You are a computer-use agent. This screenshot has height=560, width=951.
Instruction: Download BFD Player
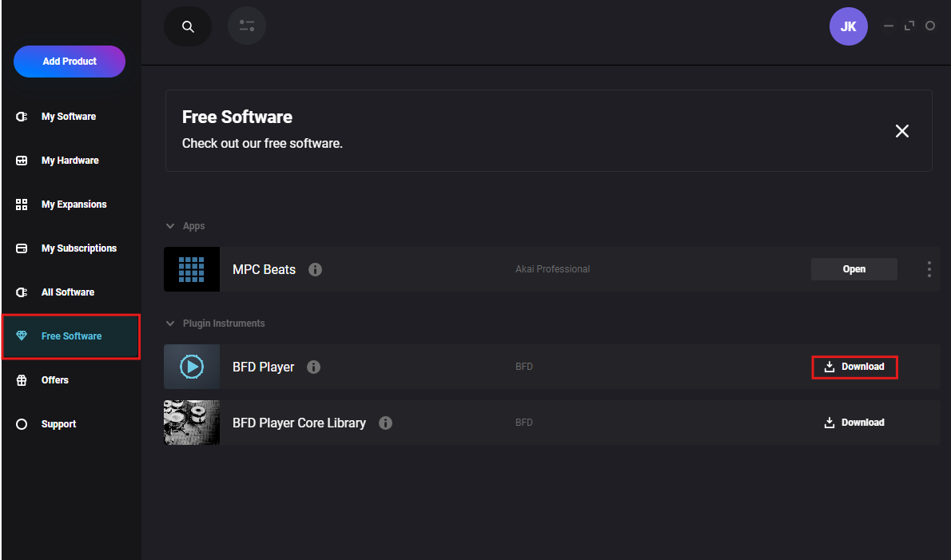click(854, 367)
